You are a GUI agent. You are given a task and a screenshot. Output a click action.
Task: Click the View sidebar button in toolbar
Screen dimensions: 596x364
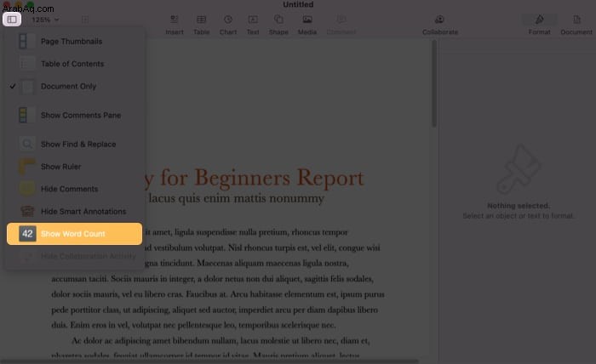[12, 20]
